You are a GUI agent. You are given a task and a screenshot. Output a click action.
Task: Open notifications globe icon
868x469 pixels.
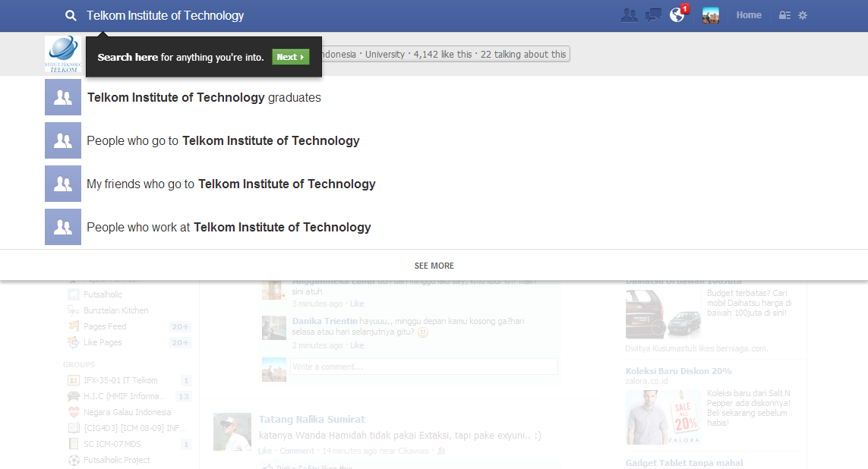click(x=677, y=15)
